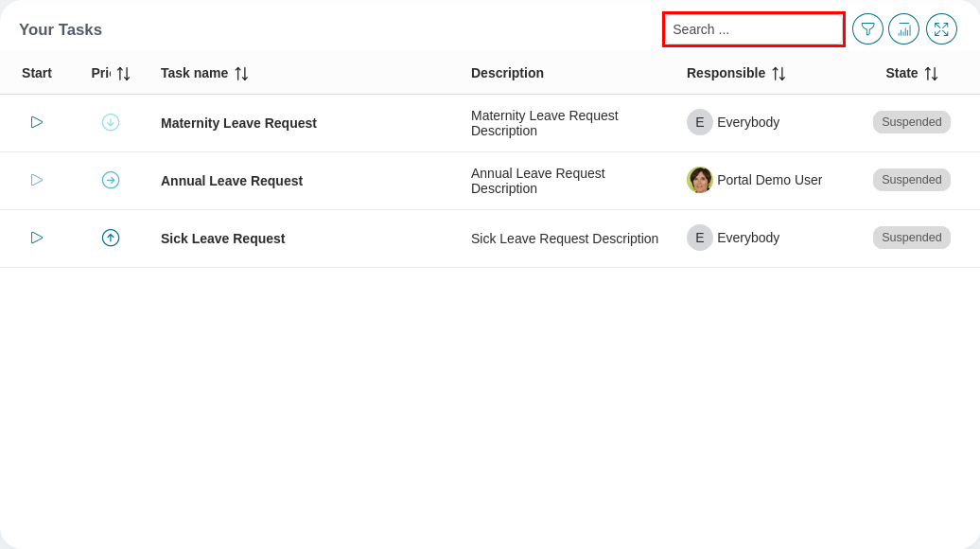Click the Portal Demo User avatar
The height and width of the screenshot is (549, 980).
tap(700, 180)
